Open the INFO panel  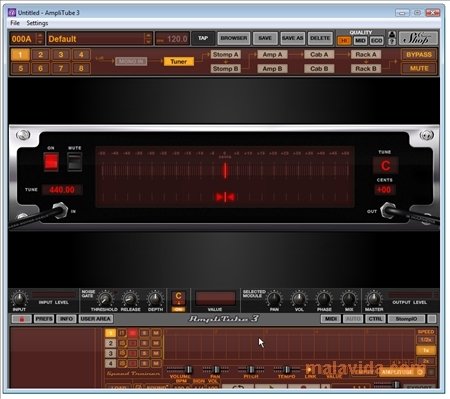click(x=66, y=319)
